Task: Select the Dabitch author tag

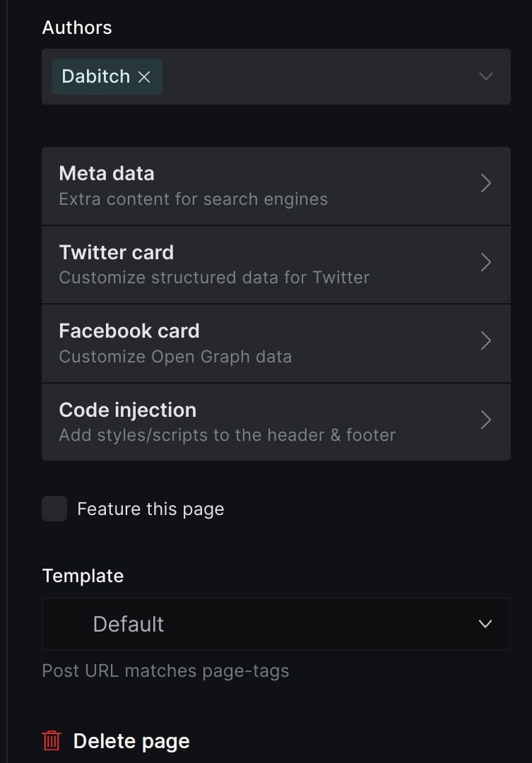Action: pyautogui.click(x=96, y=76)
